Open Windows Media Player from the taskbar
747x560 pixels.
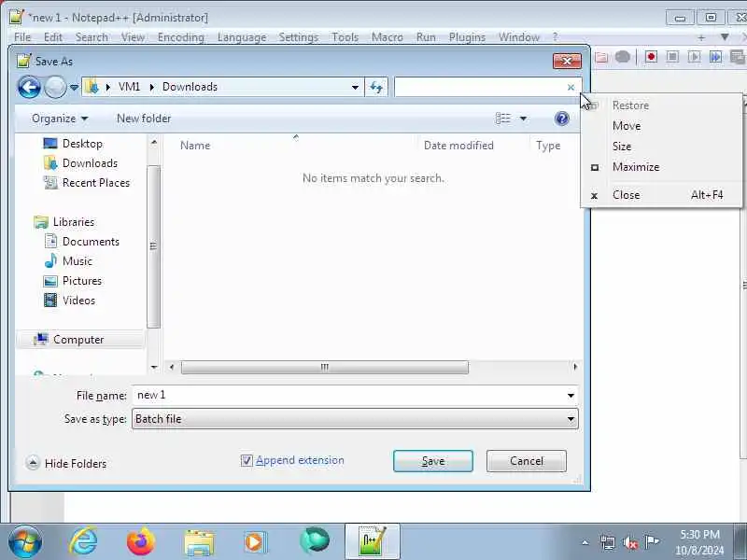(256, 542)
